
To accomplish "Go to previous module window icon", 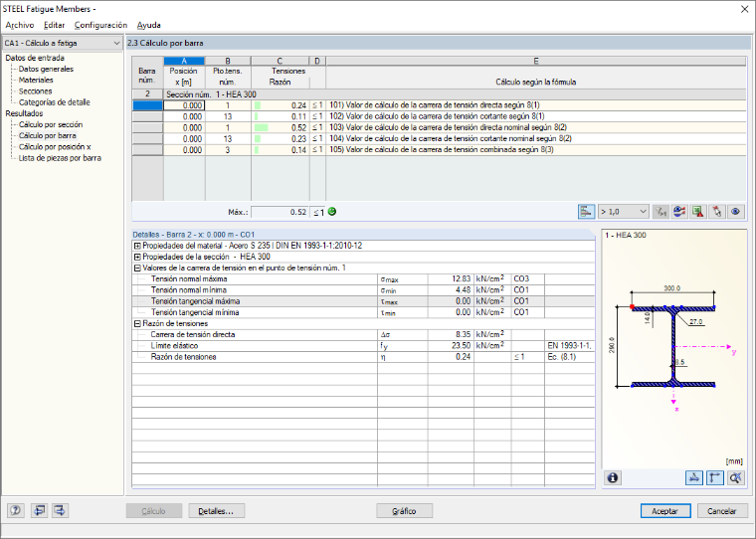I will tap(39, 510).
